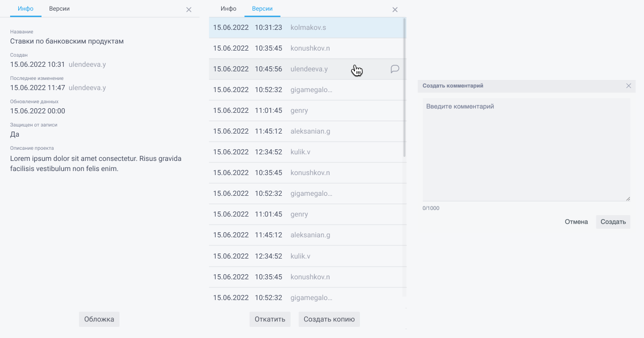
Task: Select active Версии tab above the version list
Action: coord(262,9)
